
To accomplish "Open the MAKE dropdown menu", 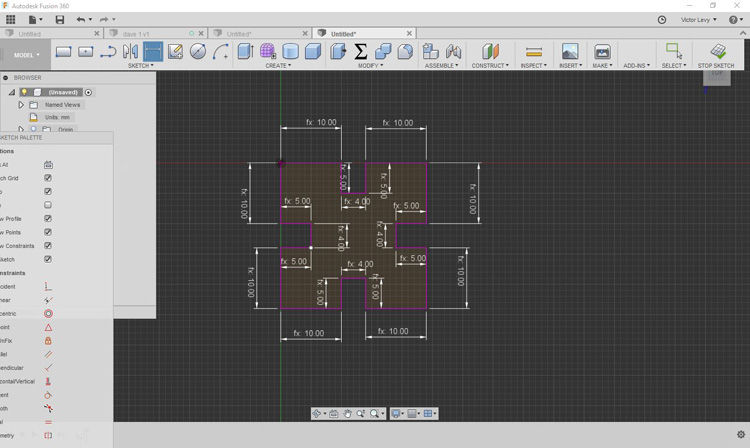I will coord(602,66).
